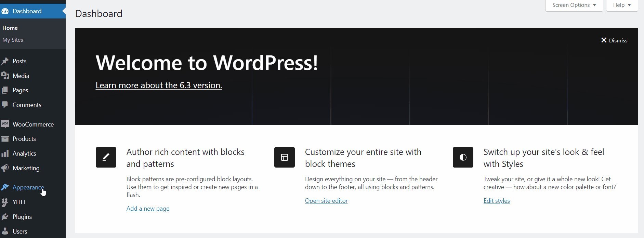Viewport: 644px width, 238px height.
Task: Click the YITH logo icon
Action: 5,202
